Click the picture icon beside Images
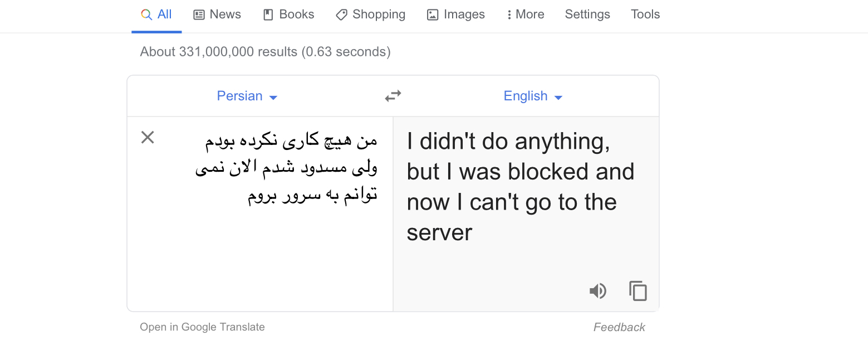This screenshot has width=868, height=354. click(x=433, y=15)
